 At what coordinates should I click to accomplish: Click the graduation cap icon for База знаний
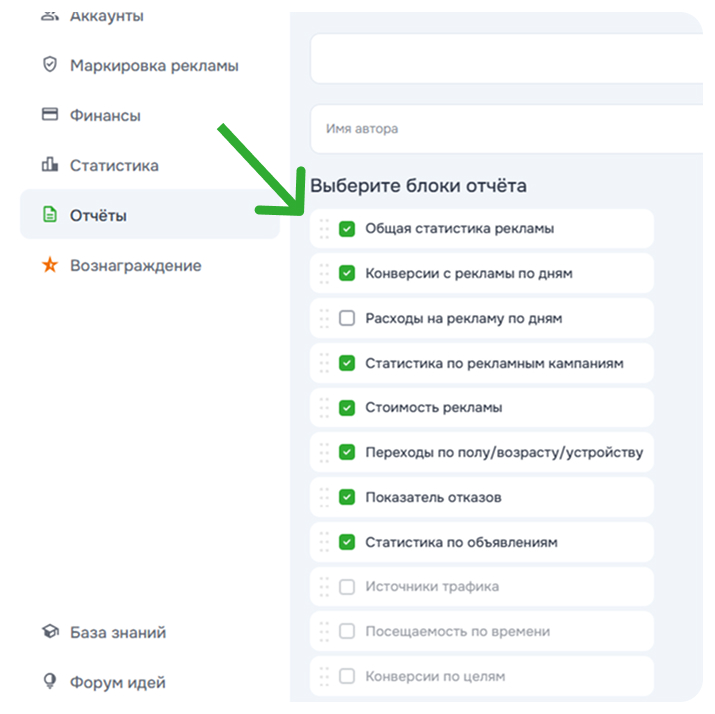coord(49,632)
